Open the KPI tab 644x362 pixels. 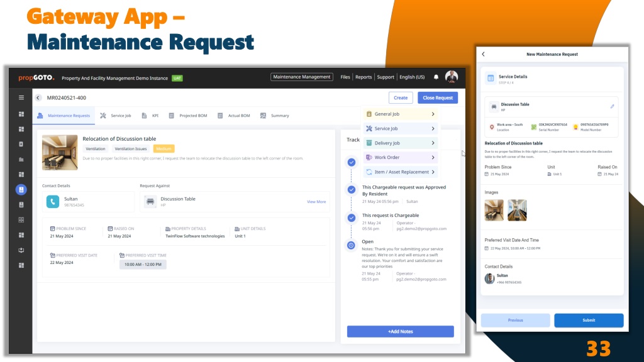click(150, 116)
